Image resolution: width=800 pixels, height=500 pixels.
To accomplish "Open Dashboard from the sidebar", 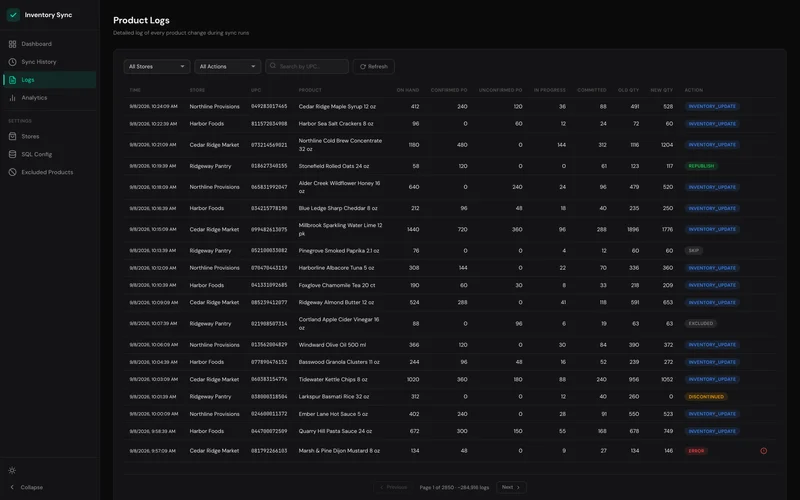I will point(49,44).
